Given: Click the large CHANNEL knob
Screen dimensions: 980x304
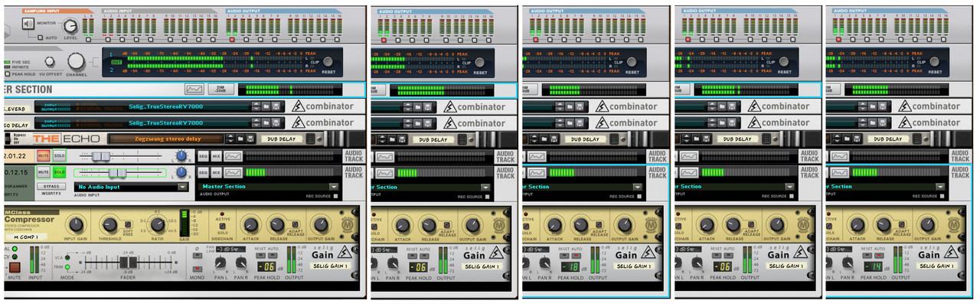Looking at the screenshot, I should (x=77, y=61).
